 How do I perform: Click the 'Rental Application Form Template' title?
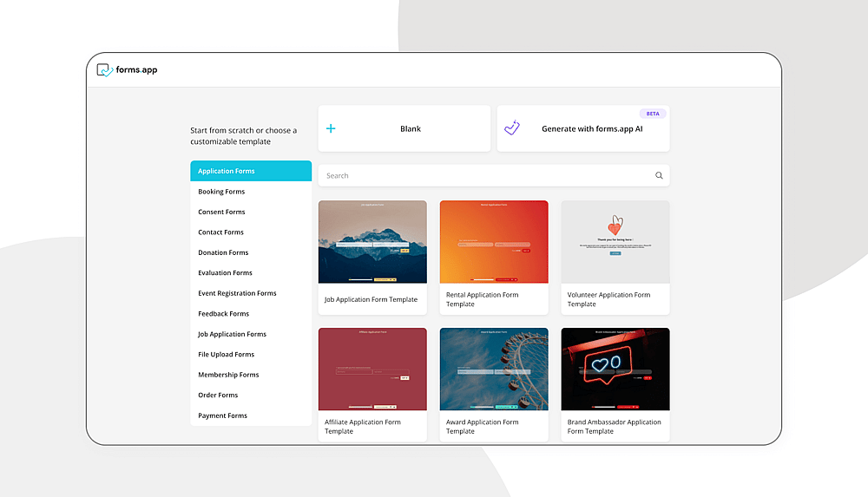pyautogui.click(x=482, y=299)
